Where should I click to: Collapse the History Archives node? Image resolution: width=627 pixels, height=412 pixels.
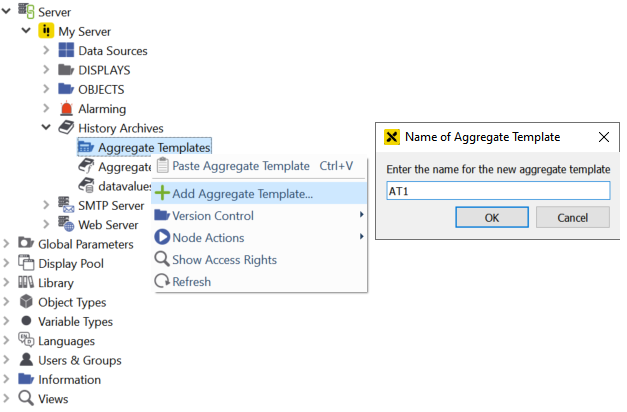(x=46, y=128)
